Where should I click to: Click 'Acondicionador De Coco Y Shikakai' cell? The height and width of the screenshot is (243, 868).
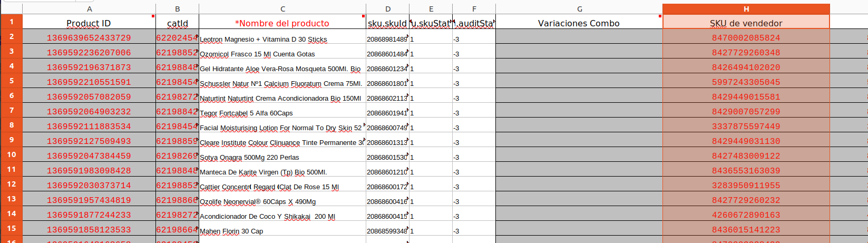282,213
